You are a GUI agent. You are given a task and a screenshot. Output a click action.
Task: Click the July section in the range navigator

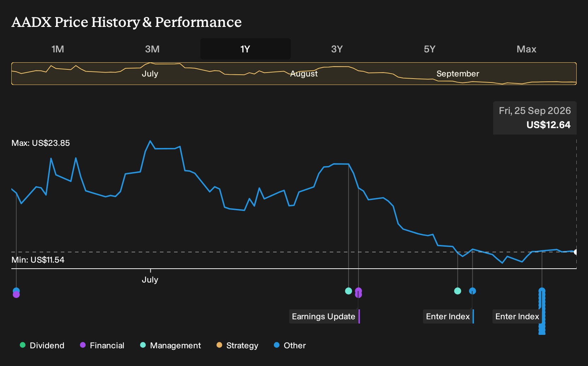pyautogui.click(x=150, y=74)
